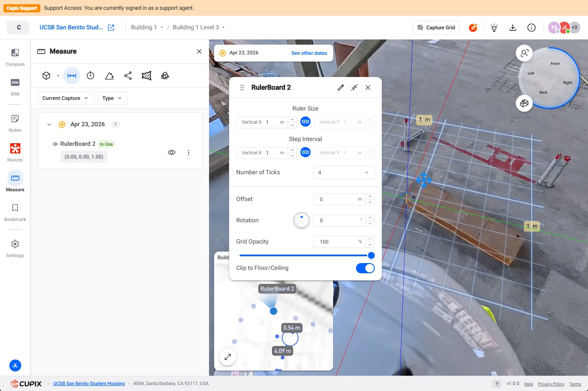Open the Settings sidebar item
588x391 pixels.
(x=15, y=249)
